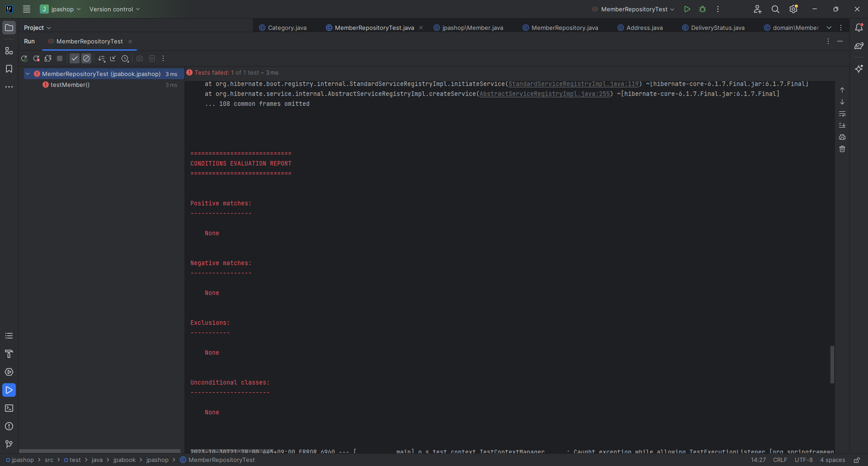The image size is (868, 466).
Task: Toggle Show Ignored tests filter
Action: [86, 58]
